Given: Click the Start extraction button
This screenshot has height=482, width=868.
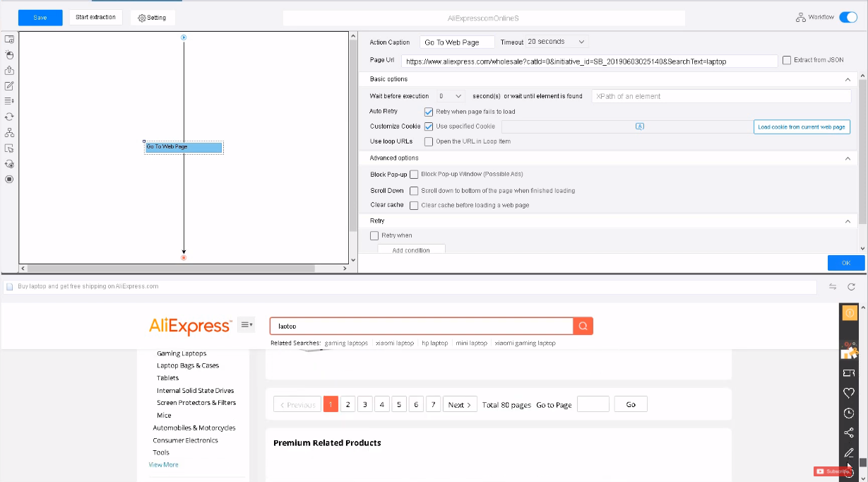Looking at the screenshot, I should [96, 18].
